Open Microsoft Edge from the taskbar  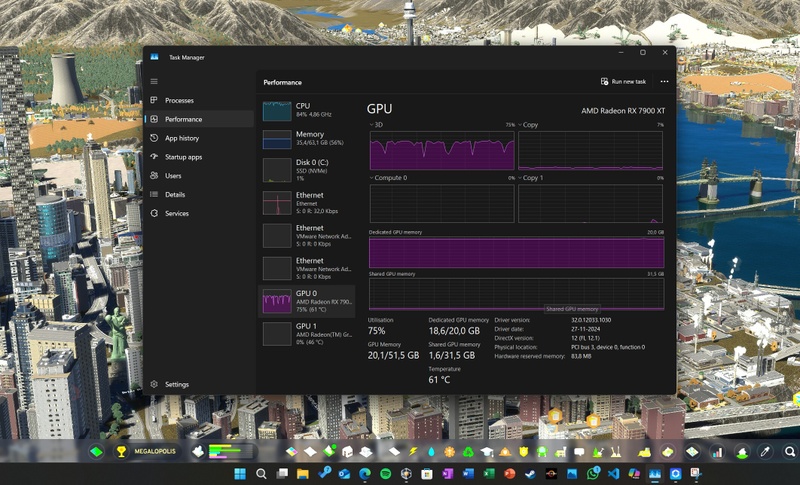[x=365, y=474]
